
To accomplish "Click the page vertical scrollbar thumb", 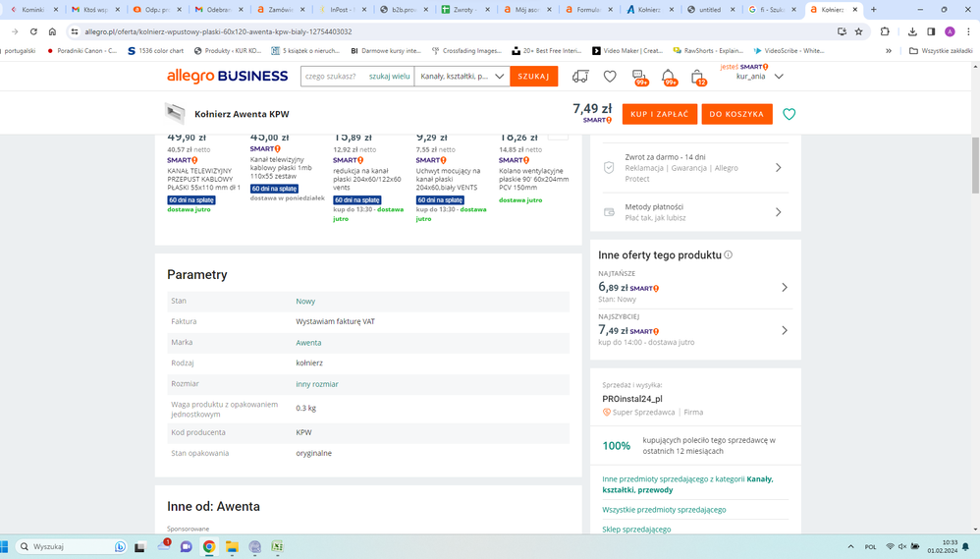I will (975, 165).
